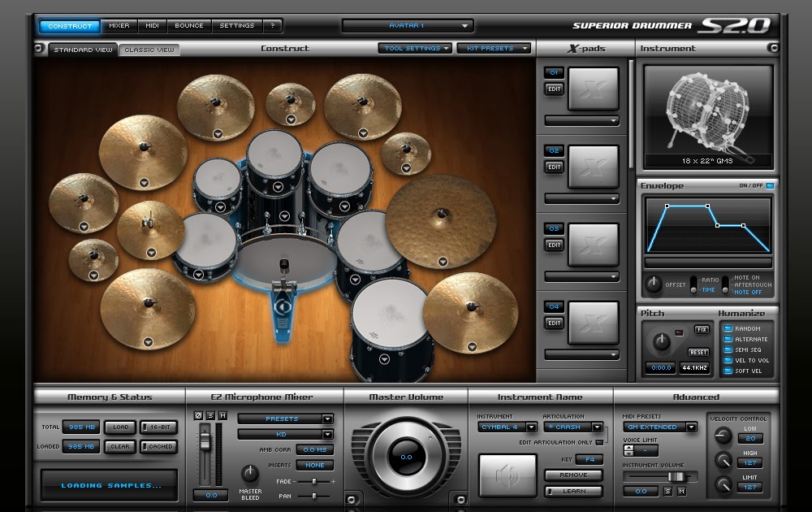Click the Pitch knob
Screen dimensions: 812x512
pyautogui.click(x=661, y=341)
